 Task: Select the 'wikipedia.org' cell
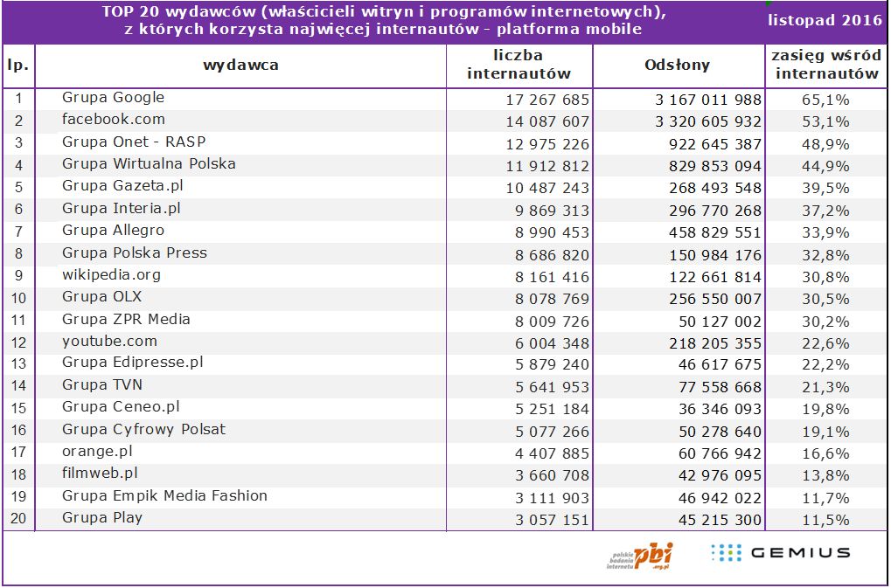tap(111, 275)
